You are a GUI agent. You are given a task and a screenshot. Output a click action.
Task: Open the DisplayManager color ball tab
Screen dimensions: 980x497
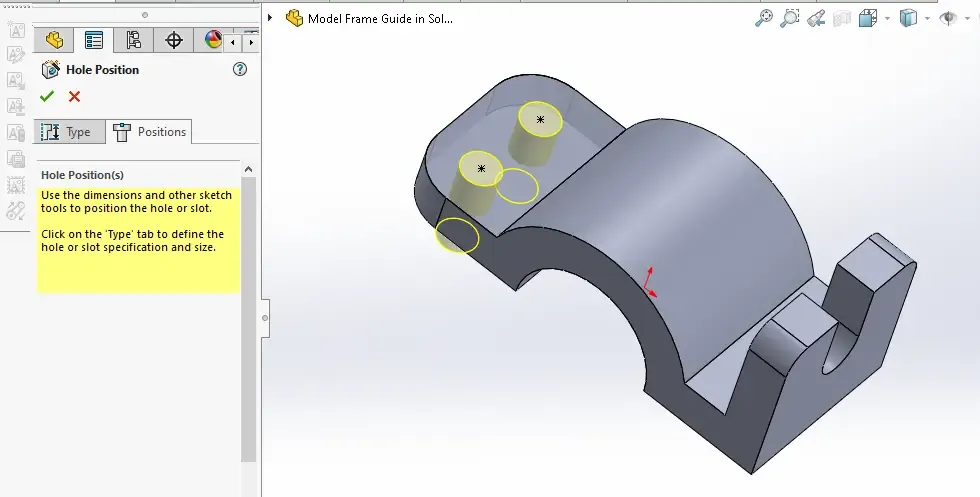click(212, 41)
